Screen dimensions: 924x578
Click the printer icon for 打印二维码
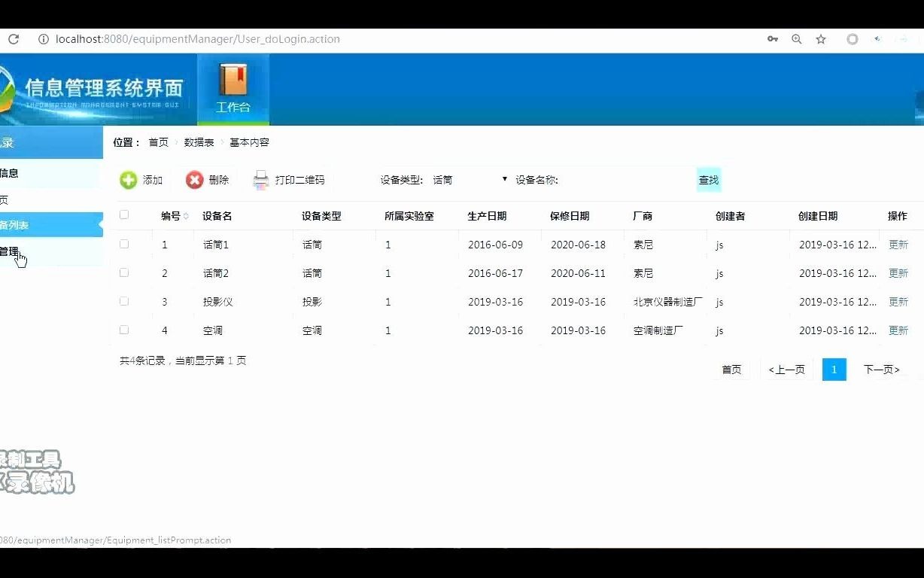coord(260,180)
